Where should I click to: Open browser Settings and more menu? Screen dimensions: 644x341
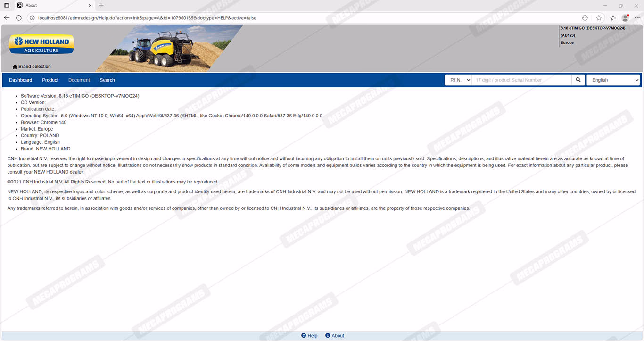coord(637,18)
